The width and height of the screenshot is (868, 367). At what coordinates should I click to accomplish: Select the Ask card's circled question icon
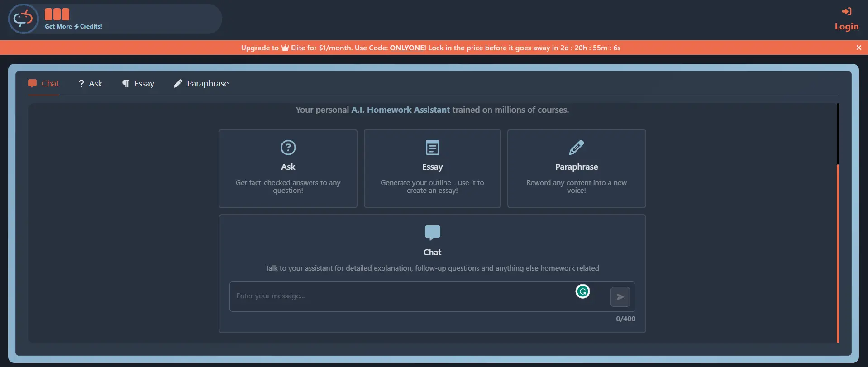[x=288, y=148]
